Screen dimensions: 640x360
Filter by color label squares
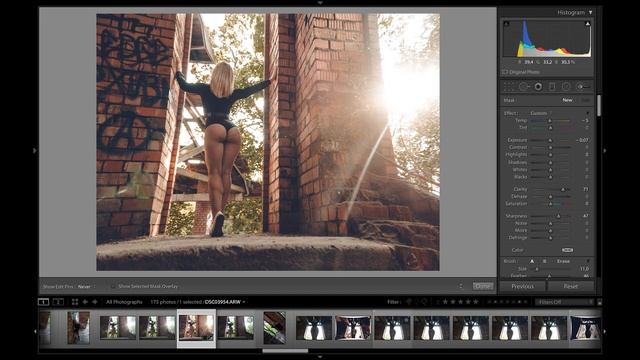pos(507,302)
